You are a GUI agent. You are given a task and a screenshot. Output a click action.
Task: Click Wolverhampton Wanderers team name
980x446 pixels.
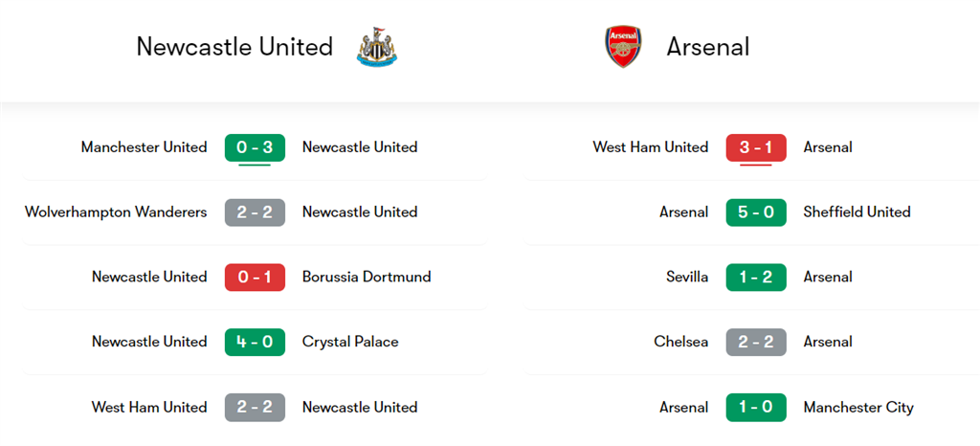coord(116,212)
